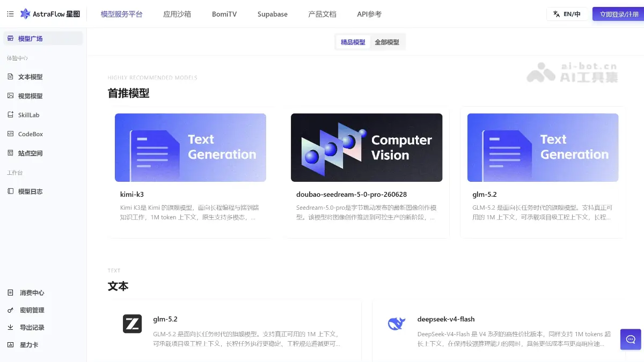Click glm-5.2 title in 文本 section

[165, 319]
